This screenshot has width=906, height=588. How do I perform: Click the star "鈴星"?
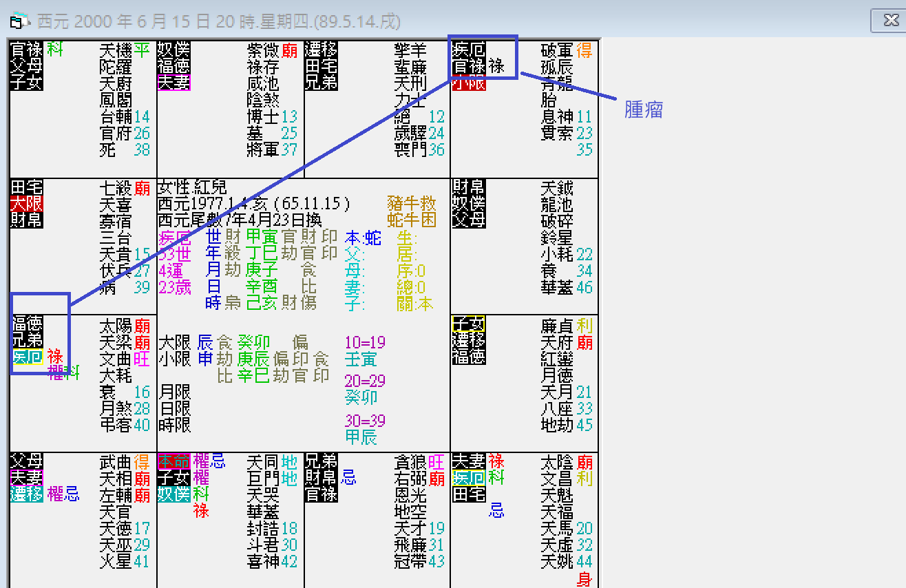click(558, 238)
